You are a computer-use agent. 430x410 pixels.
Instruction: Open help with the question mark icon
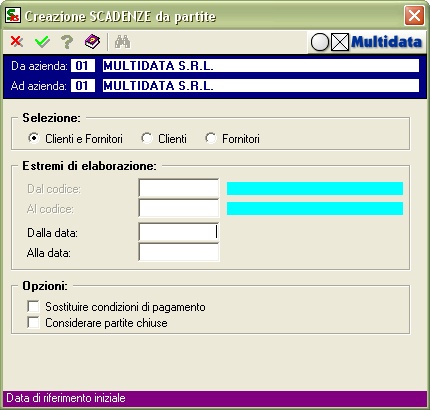[67, 42]
